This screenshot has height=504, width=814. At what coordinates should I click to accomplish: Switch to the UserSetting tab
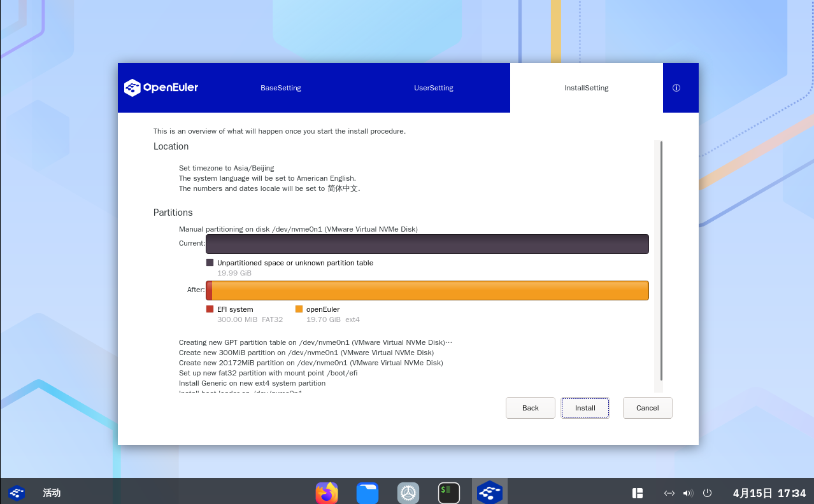pyautogui.click(x=434, y=88)
